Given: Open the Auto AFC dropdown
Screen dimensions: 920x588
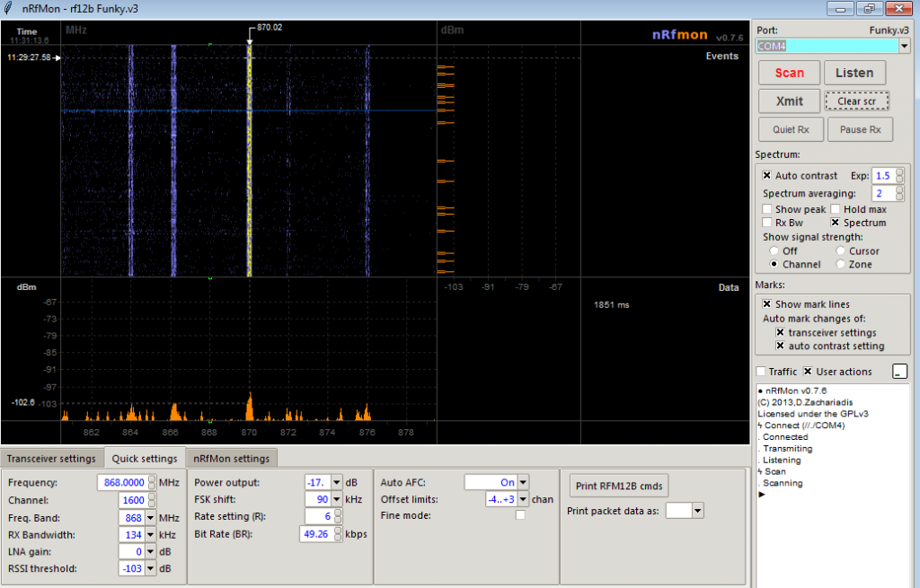Looking at the screenshot, I should [x=523, y=482].
